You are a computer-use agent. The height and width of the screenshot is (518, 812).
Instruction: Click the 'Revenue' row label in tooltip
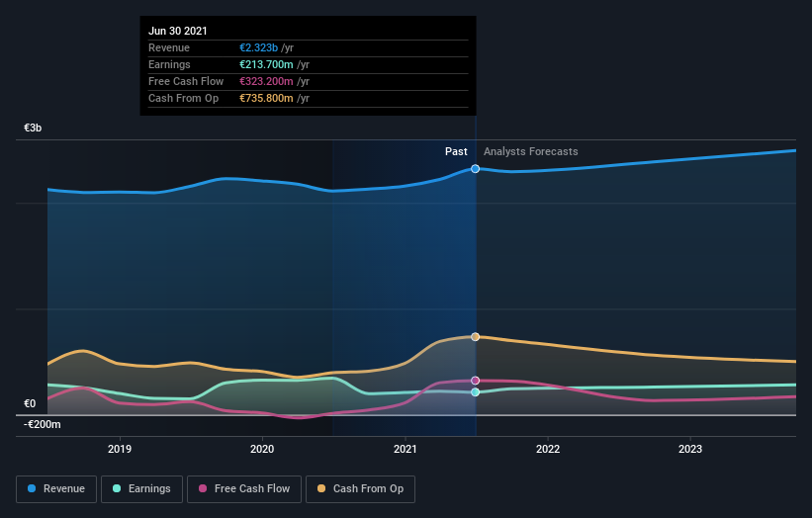pyautogui.click(x=169, y=47)
